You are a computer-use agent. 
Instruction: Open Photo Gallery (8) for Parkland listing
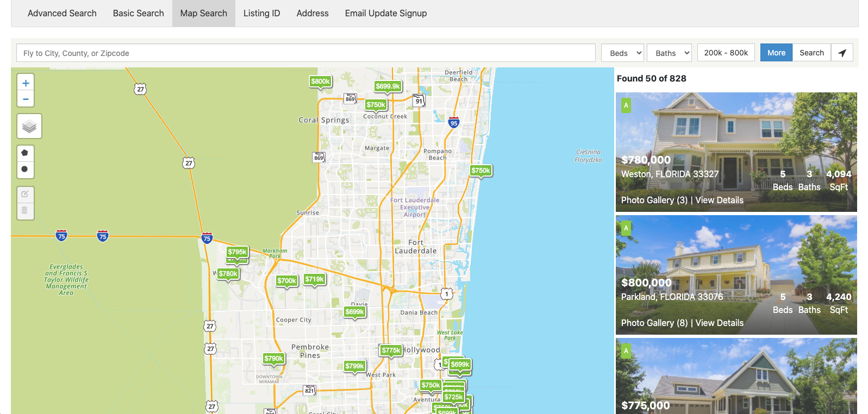tap(654, 323)
